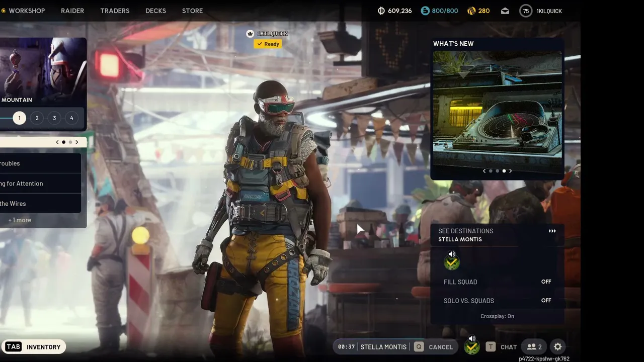Screen dimensions: 644x362
Task: Click the squad member avatar in destination panel
Action: pyautogui.click(x=452, y=262)
